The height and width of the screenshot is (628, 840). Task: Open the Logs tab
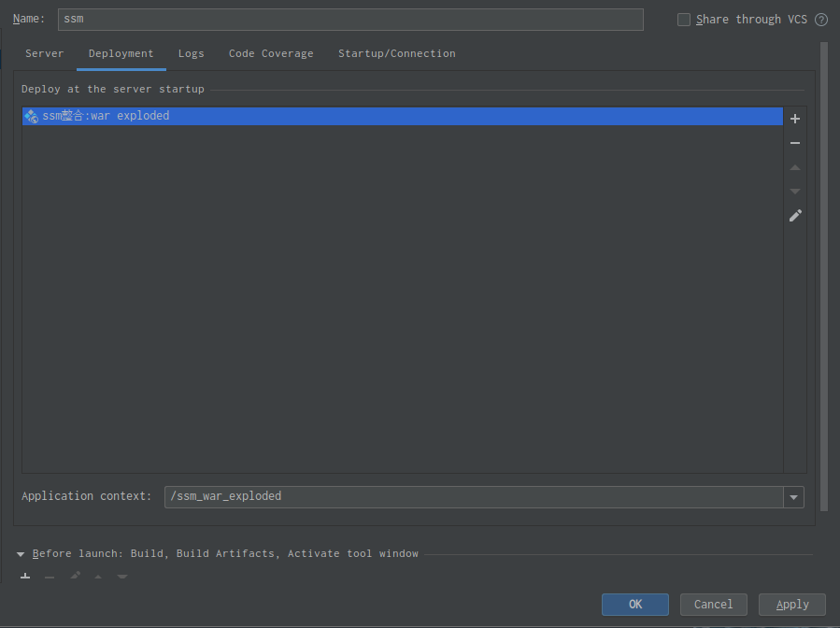[191, 54]
